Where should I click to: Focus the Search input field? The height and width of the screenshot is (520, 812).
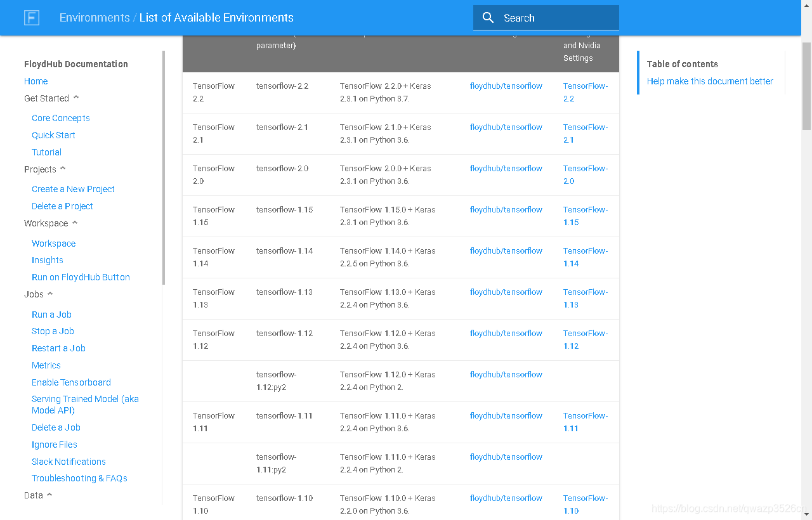[x=546, y=18]
